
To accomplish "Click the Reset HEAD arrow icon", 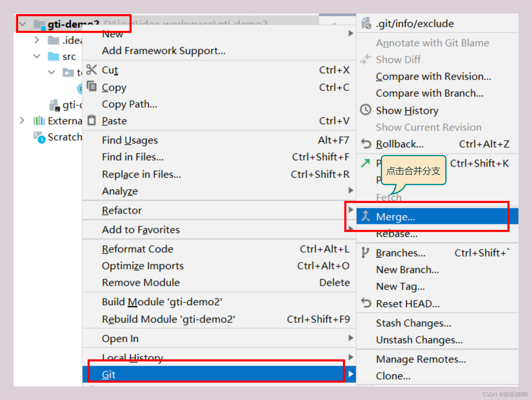I will (366, 303).
